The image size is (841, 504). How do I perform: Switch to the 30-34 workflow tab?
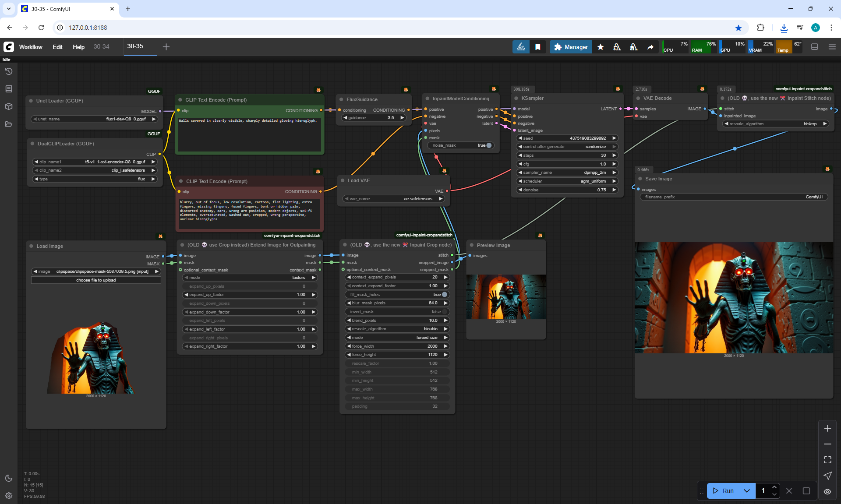tap(102, 46)
